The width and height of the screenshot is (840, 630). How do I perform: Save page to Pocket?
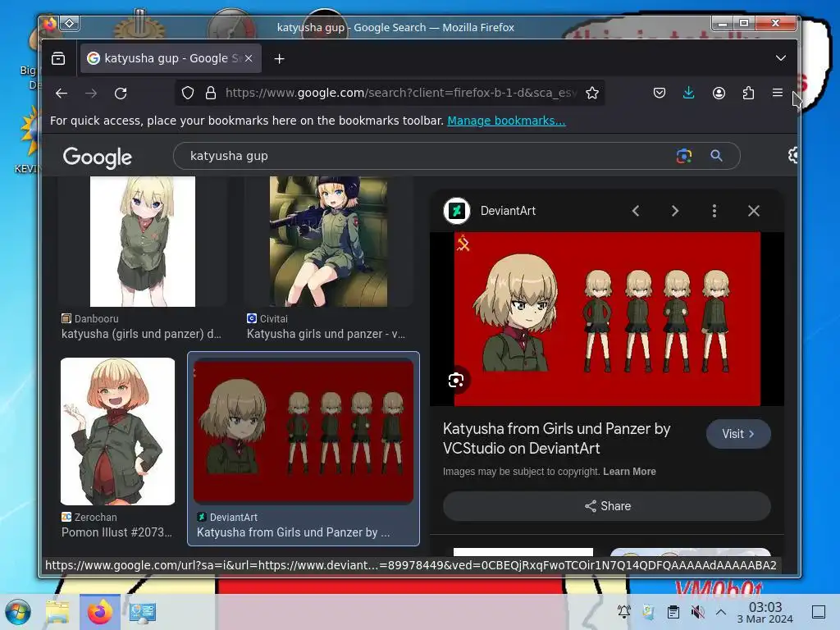coord(660,94)
